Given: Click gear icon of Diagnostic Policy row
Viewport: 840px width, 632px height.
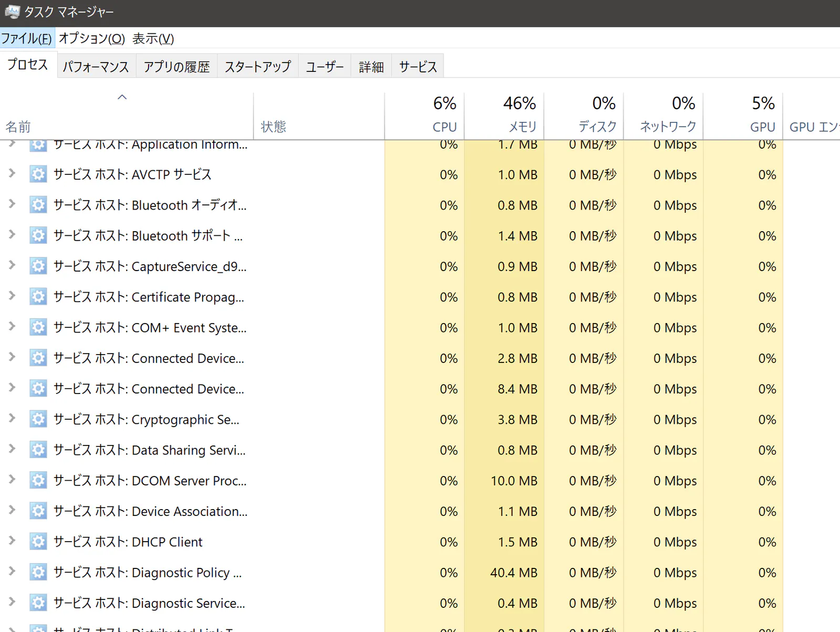Looking at the screenshot, I should pyautogui.click(x=38, y=572).
